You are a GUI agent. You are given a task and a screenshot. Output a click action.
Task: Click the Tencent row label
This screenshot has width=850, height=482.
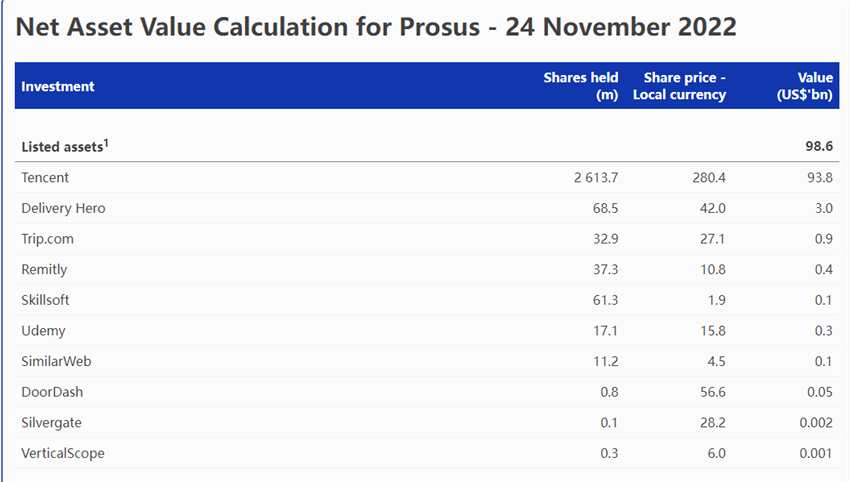click(x=46, y=177)
